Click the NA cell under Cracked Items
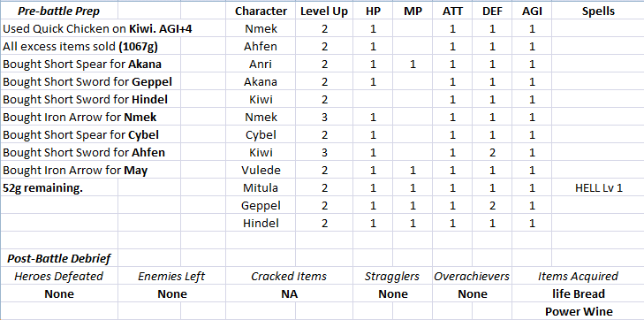 click(x=289, y=293)
